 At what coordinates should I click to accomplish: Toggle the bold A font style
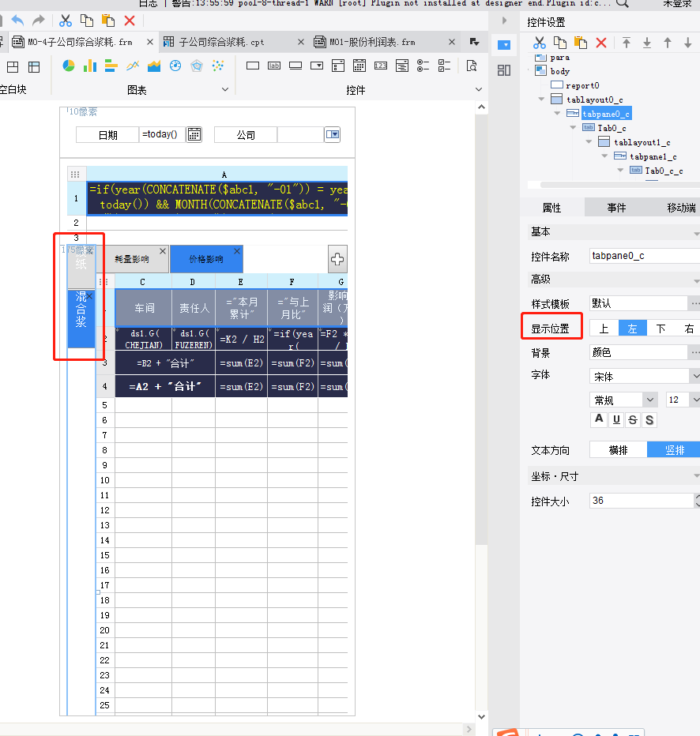point(599,419)
